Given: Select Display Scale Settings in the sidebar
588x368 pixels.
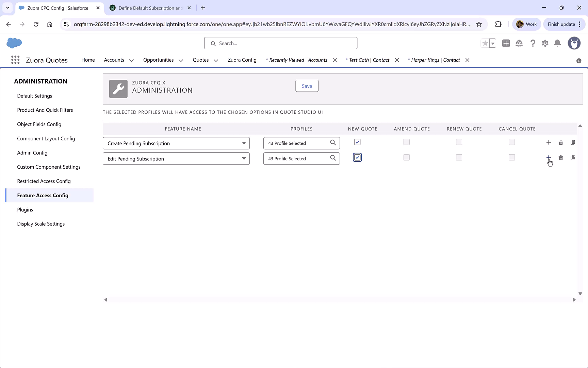Looking at the screenshot, I should (x=41, y=224).
